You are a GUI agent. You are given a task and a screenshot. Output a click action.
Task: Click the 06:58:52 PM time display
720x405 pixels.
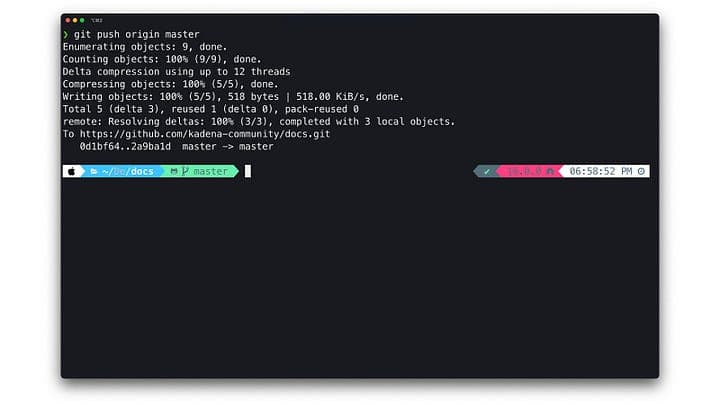point(601,171)
